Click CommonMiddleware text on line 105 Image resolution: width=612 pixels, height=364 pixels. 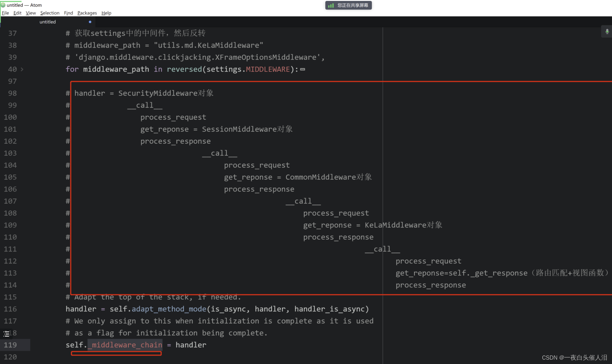[321, 177]
